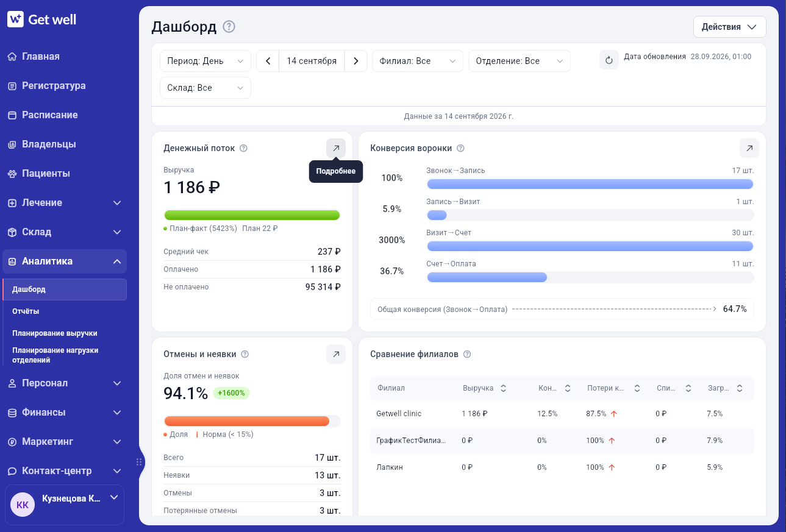Click the orange Доля отмен progress bar

click(252, 421)
